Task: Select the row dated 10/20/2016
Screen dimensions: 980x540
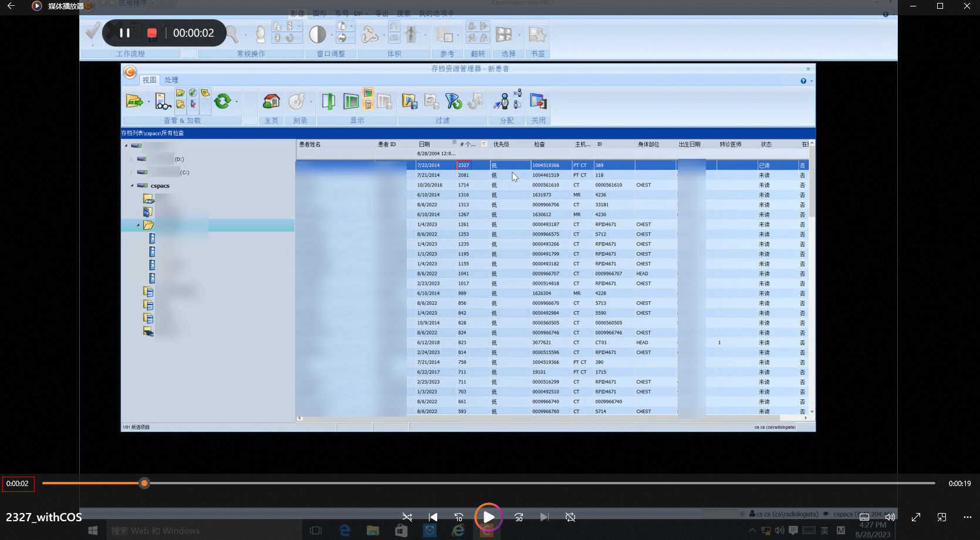Action: pyautogui.click(x=552, y=185)
